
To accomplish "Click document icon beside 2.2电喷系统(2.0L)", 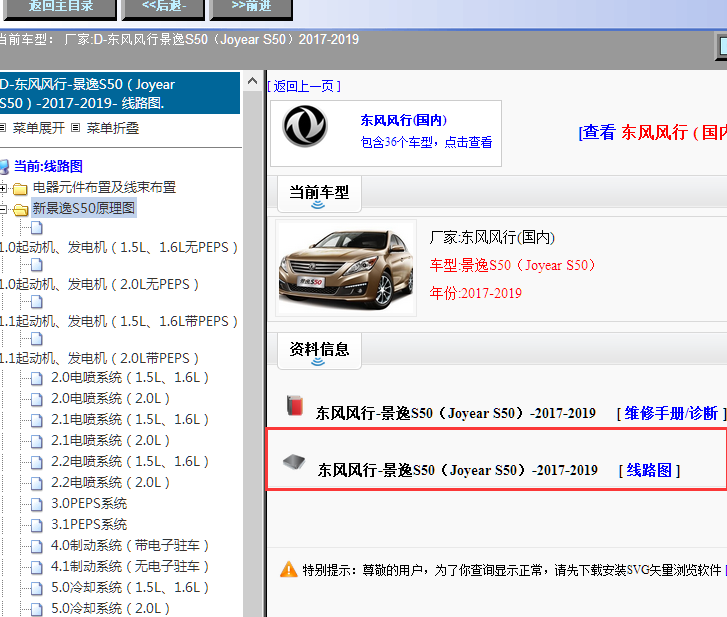I will (37, 483).
